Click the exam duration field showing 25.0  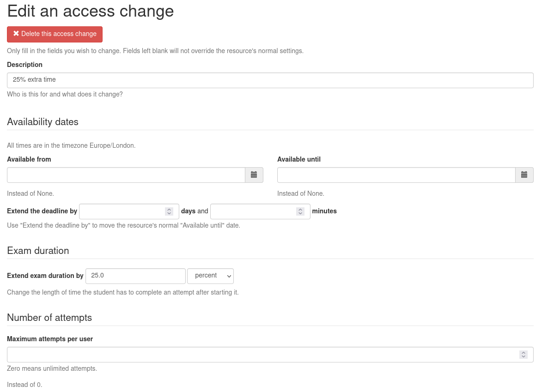[135, 276]
